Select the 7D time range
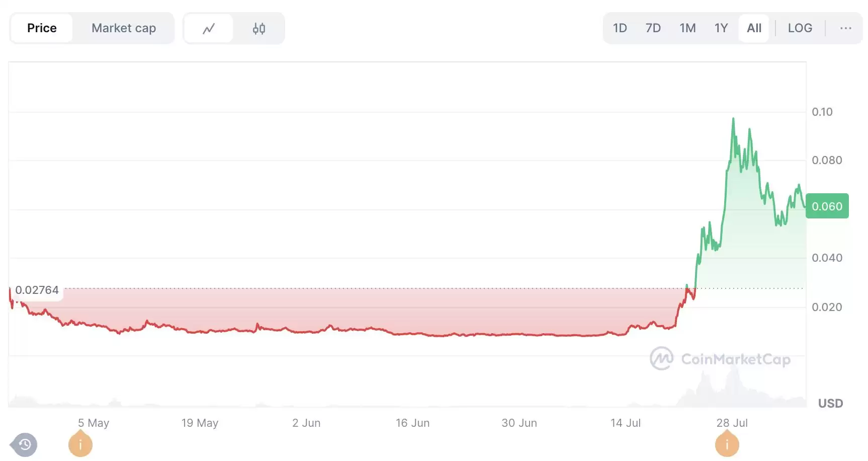868x461 pixels. point(653,28)
